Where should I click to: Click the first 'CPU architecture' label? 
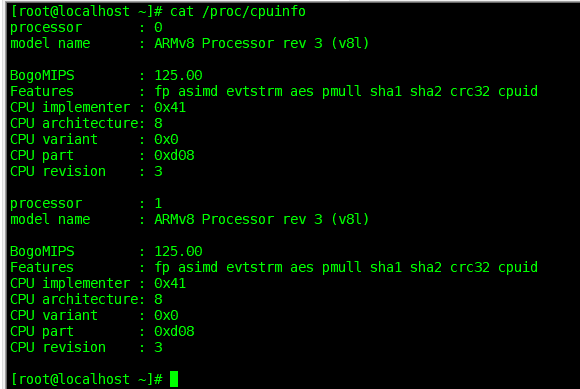[x=77, y=124]
